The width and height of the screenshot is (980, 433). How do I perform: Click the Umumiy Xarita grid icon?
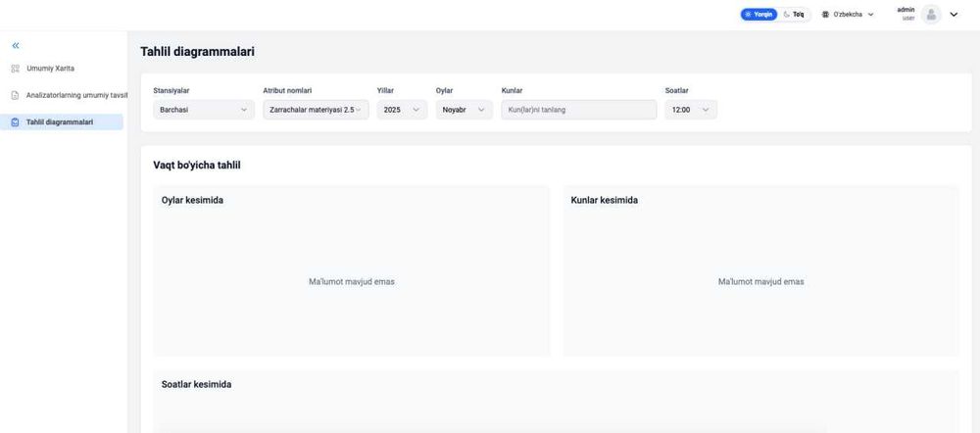(16, 69)
